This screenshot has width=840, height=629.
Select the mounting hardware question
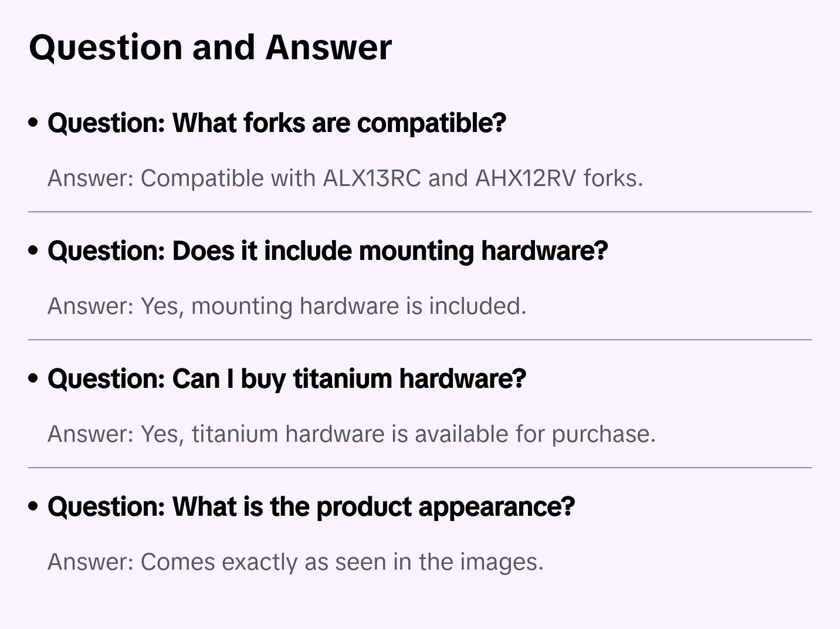tap(327, 251)
